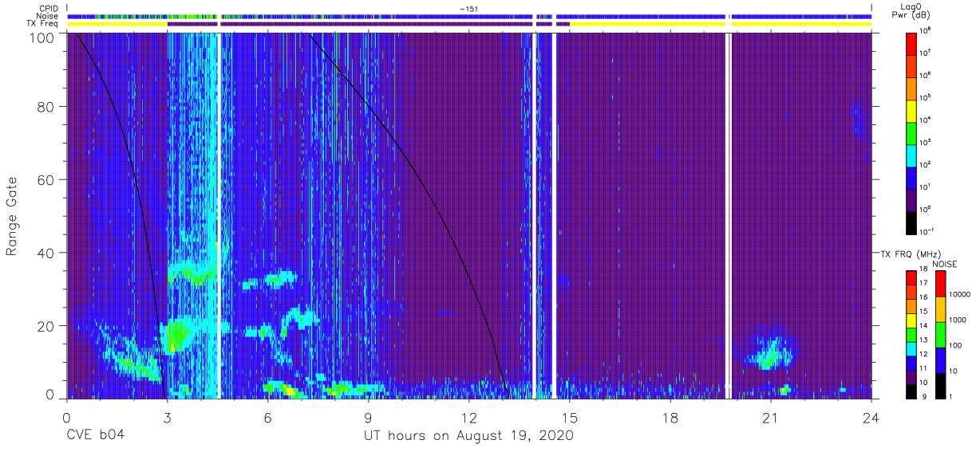Click the '15' tick on the UT hours axis
Screen dimensions: 980x452
569,417
